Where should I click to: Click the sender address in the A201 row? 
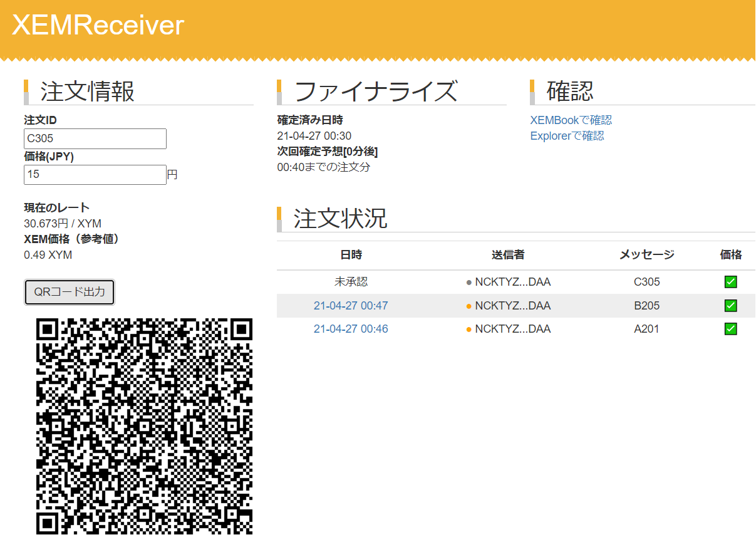coord(512,329)
